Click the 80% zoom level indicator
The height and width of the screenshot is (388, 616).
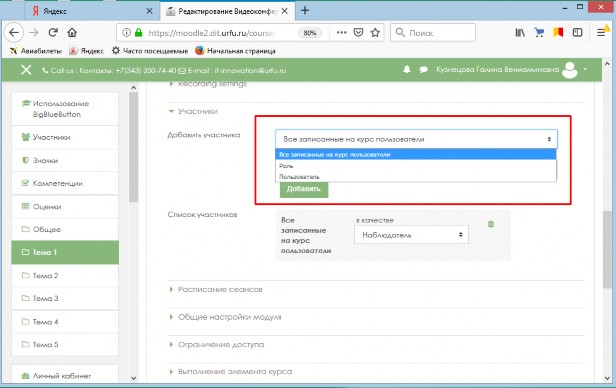coord(310,33)
